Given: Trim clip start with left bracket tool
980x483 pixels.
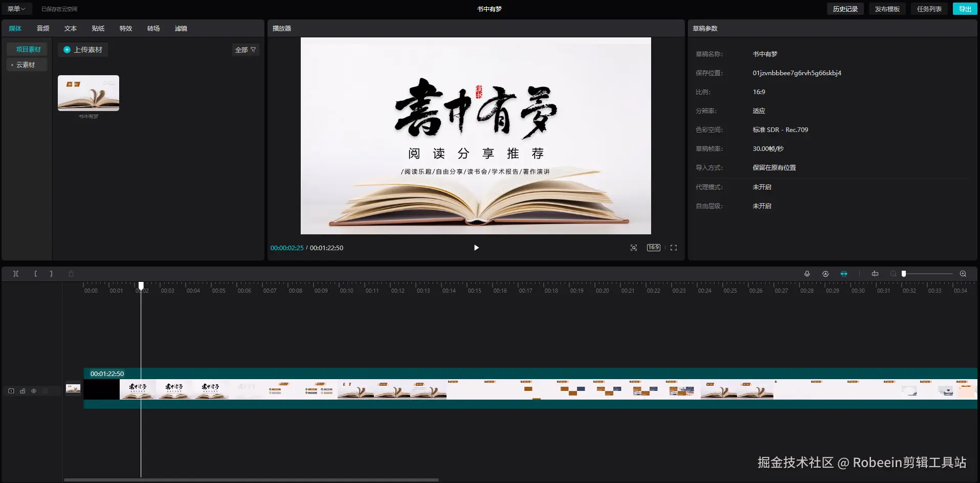Looking at the screenshot, I should 35,274.
